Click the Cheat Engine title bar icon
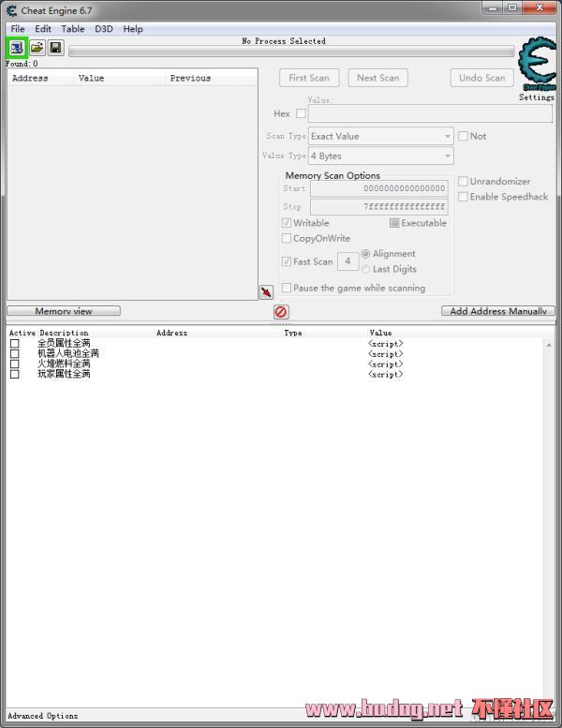 click(11, 10)
